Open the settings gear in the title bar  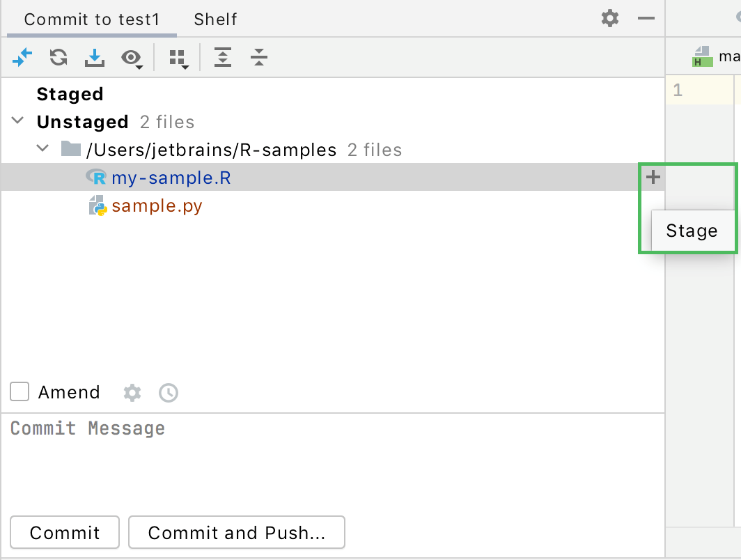tap(609, 19)
